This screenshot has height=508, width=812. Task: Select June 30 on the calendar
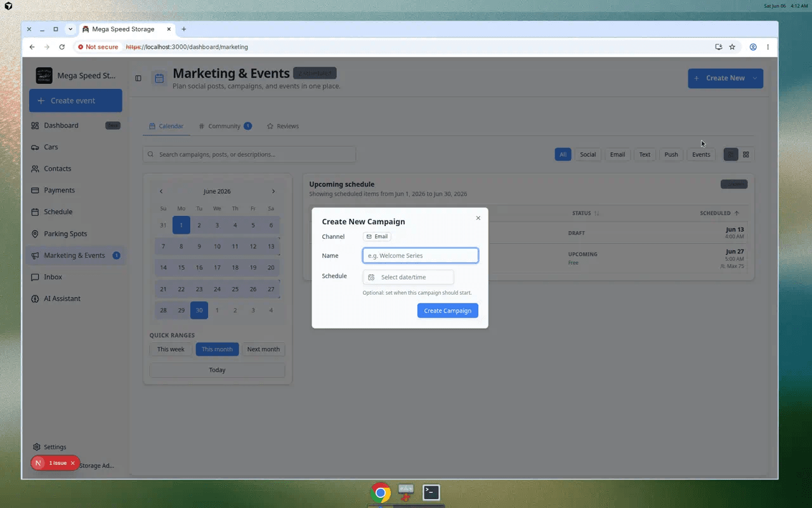point(199,310)
